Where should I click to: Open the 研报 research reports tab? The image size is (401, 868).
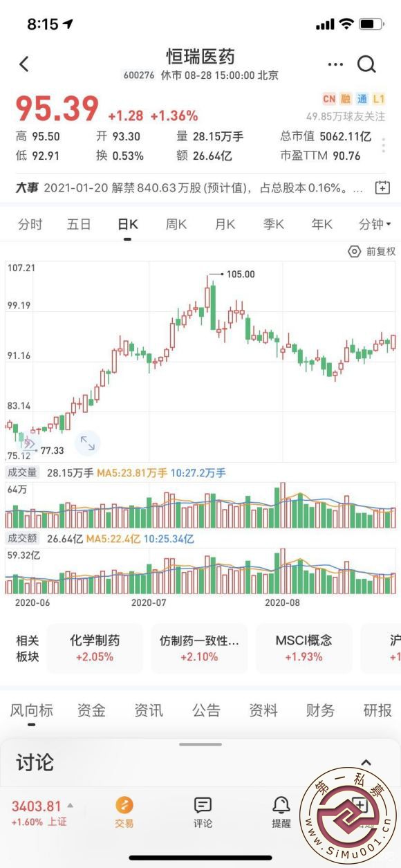[377, 710]
